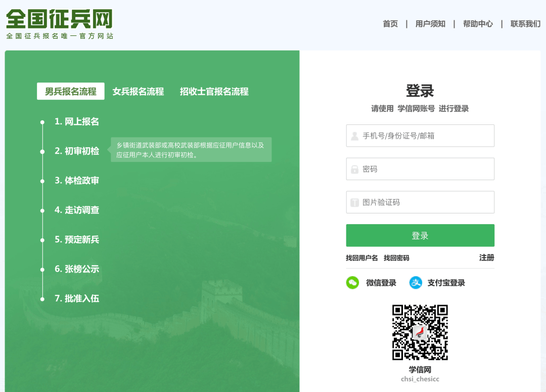Click the Alipay login icon
Screen dimensions: 546x392
(416, 283)
